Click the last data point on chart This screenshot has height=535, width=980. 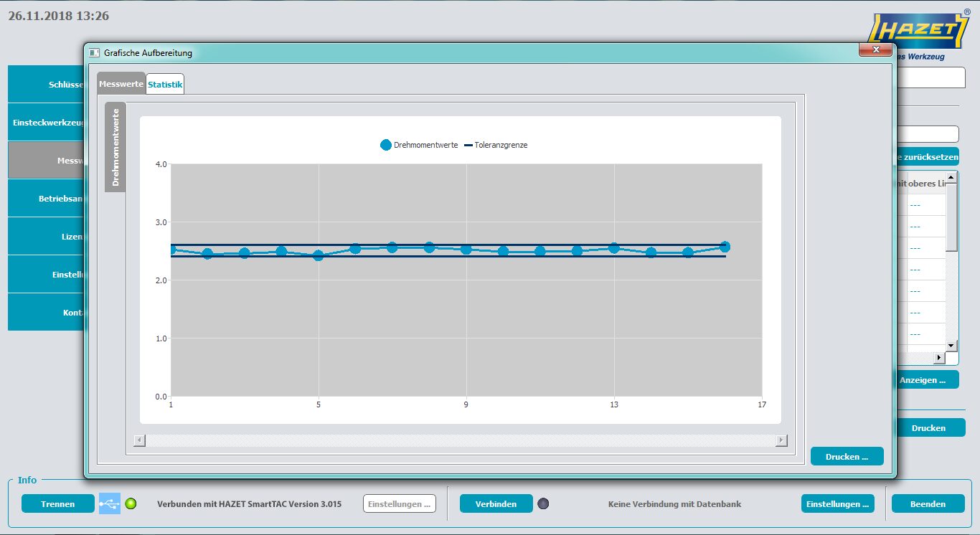click(x=725, y=247)
